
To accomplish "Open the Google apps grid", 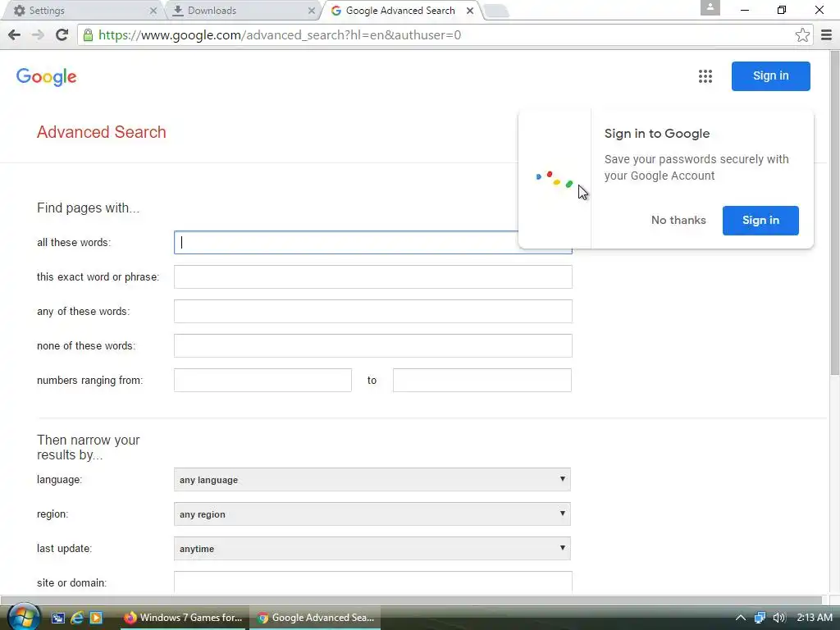I will 705,76.
